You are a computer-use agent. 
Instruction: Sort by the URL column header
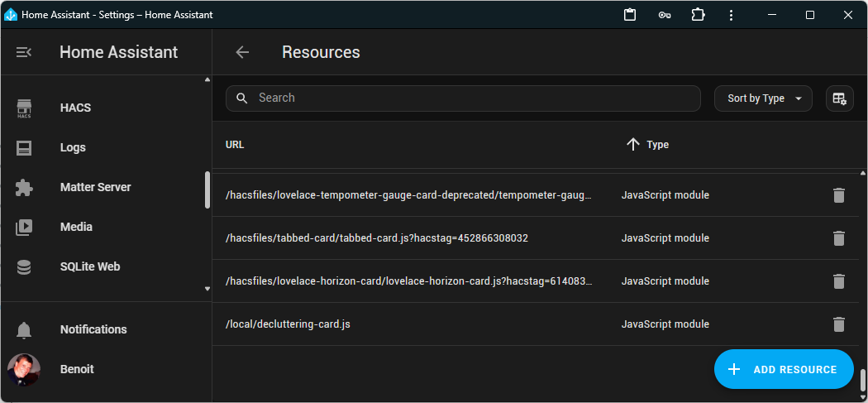(x=235, y=145)
